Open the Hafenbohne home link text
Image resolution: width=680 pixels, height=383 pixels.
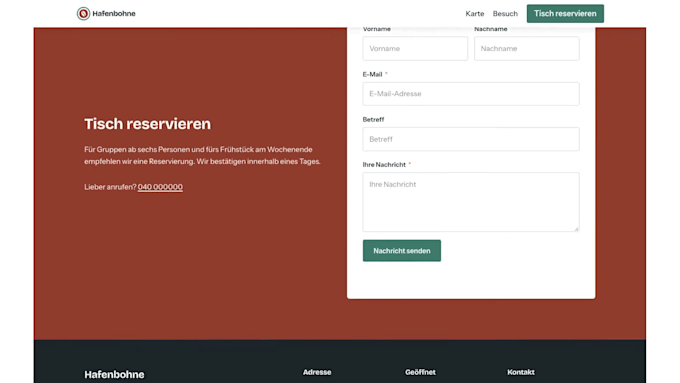pyautogui.click(x=114, y=13)
